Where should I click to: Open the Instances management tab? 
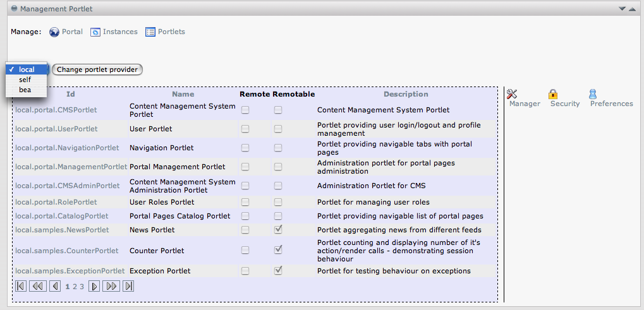[x=114, y=32]
